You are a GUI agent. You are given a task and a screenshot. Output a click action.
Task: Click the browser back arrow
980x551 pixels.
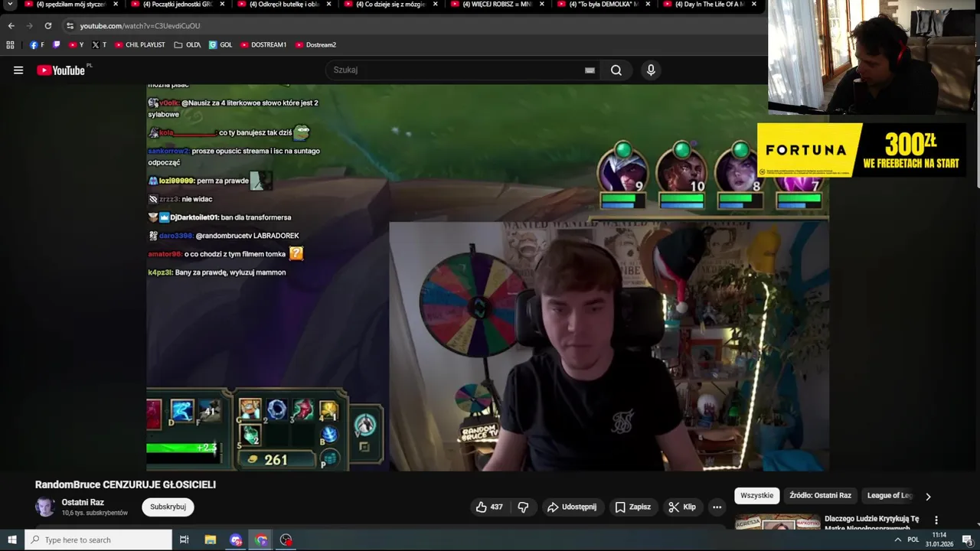pyautogui.click(x=11, y=25)
